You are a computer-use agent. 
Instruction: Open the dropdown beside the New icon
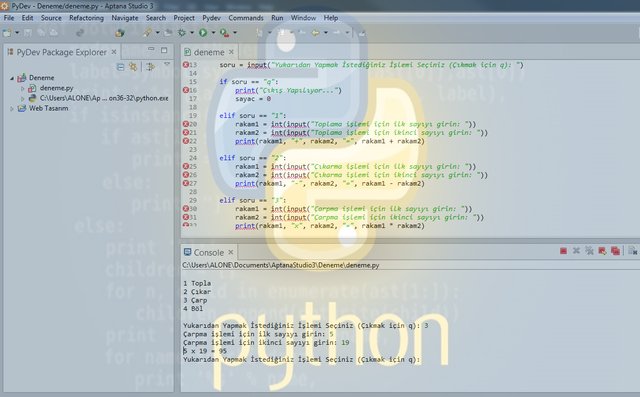point(17,33)
